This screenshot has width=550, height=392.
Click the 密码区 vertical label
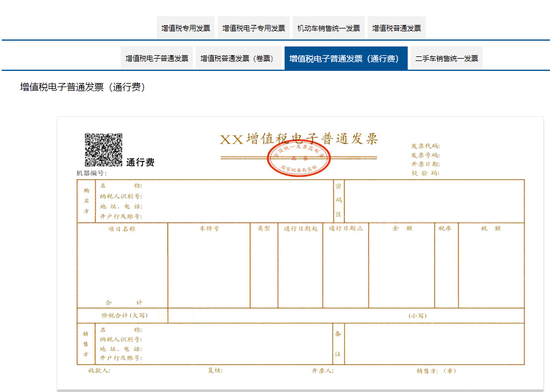point(339,200)
